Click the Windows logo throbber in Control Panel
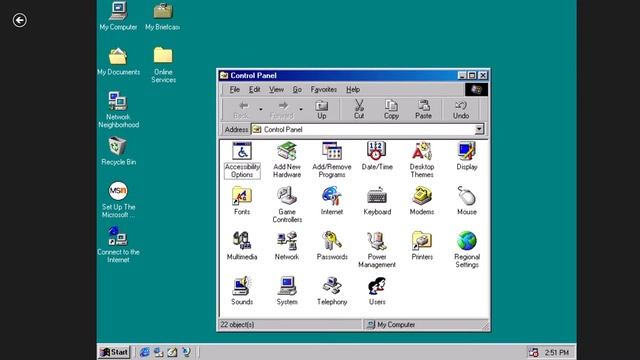Screen dimensions: 640x360 tap(476, 89)
